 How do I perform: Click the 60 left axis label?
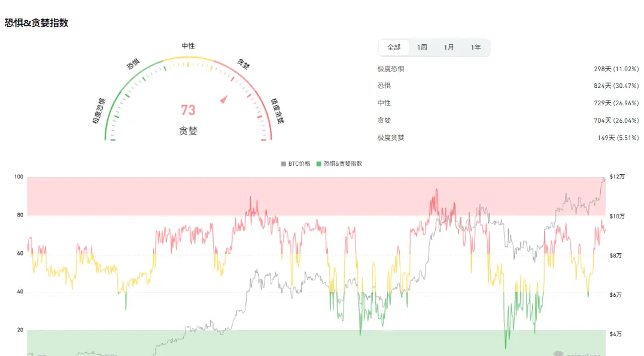coord(20,253)
